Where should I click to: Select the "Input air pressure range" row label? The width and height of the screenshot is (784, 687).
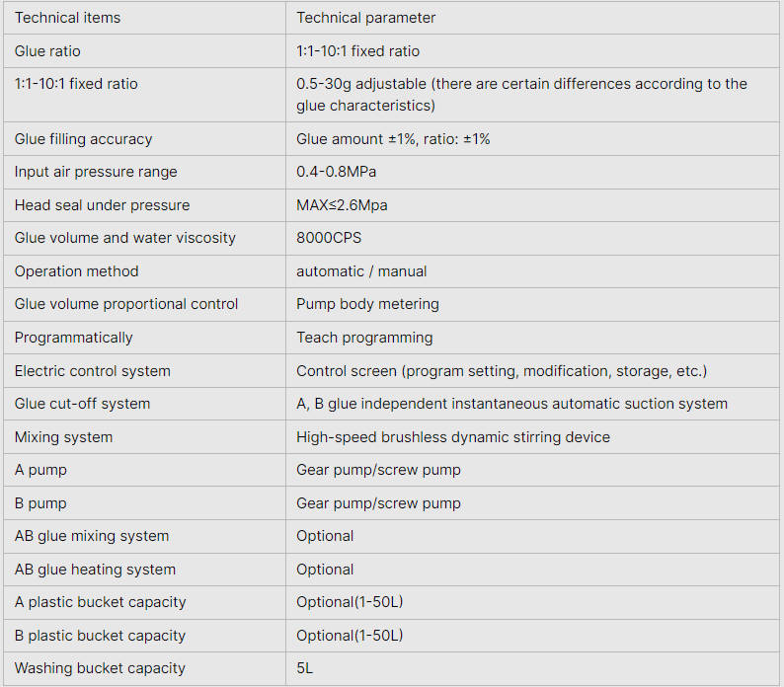(x=96, y=172)
